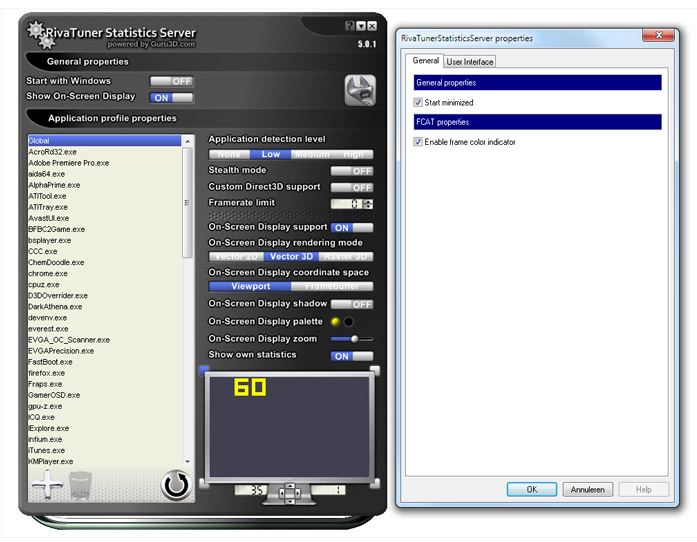Select top-right corner anchor of preview
The width and height of the screenshot is (697, 542).
pos(375,370)
